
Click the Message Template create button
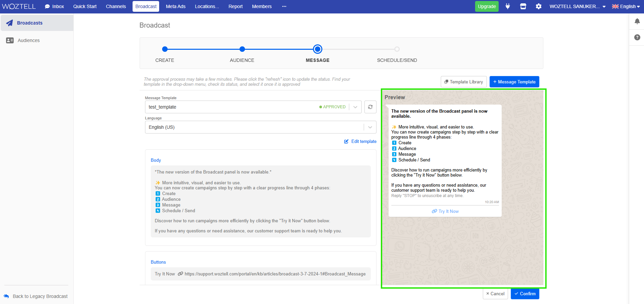coord(514,82)
